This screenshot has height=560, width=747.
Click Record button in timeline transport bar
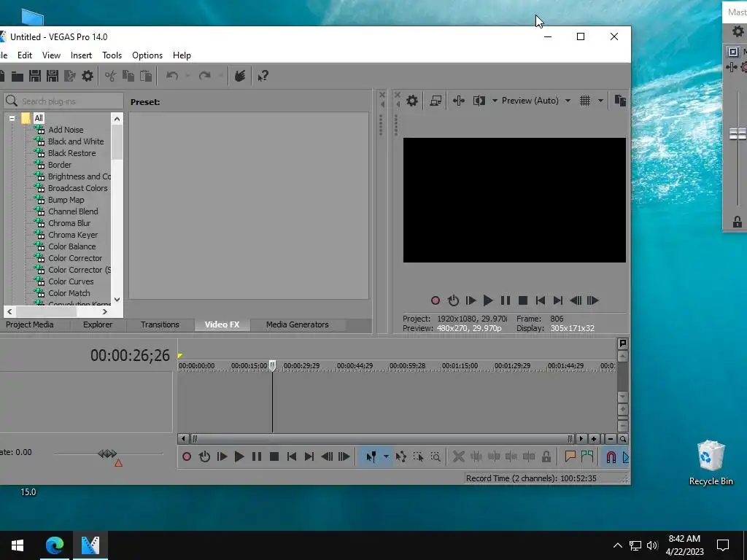187,456
